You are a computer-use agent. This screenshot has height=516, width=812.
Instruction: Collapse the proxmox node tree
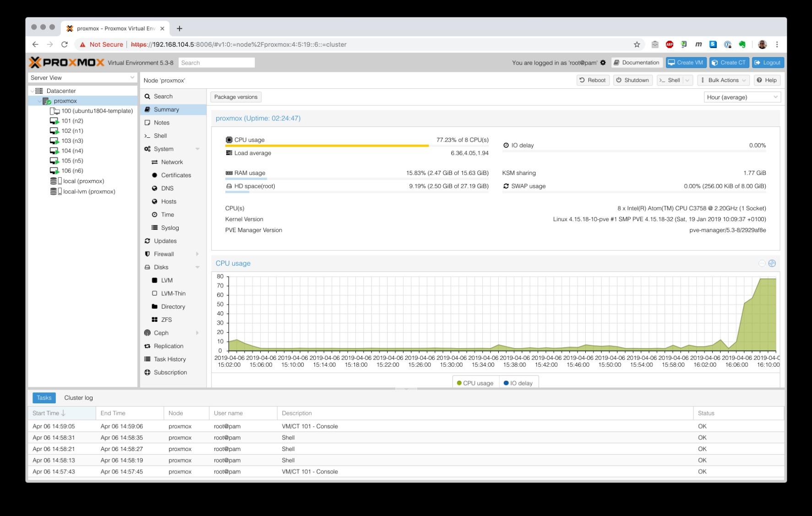[39, 101]
